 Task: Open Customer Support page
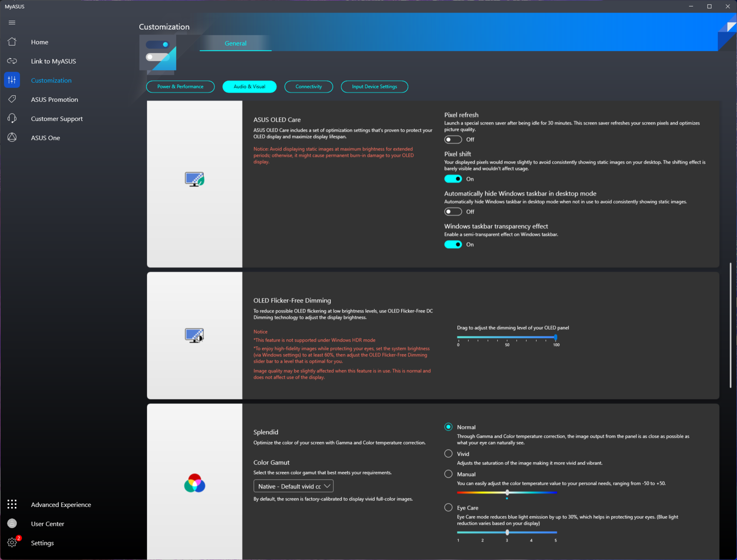click(57, 119)
